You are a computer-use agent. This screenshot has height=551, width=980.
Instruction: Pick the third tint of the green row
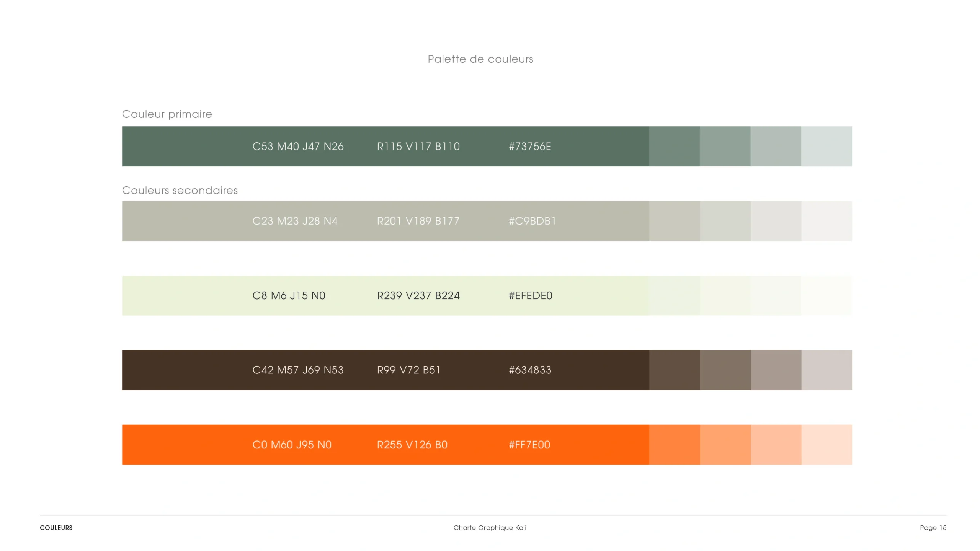tap(776, 147)
